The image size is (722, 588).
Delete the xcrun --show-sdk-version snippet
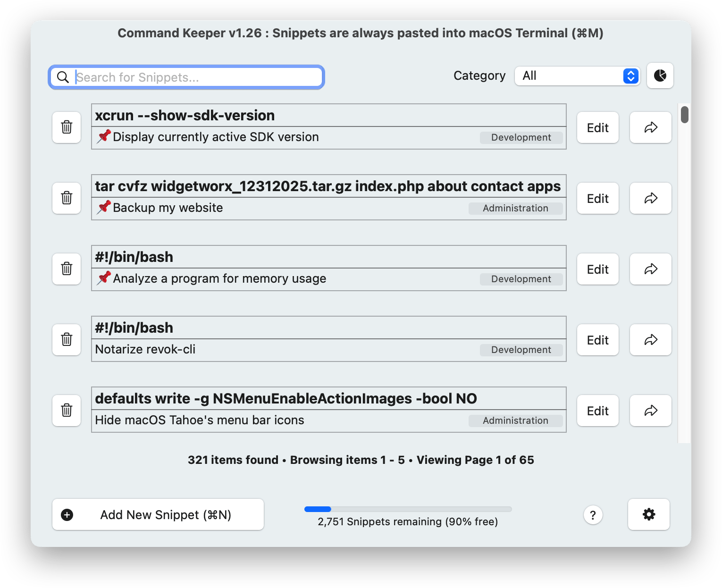(66, 127)
